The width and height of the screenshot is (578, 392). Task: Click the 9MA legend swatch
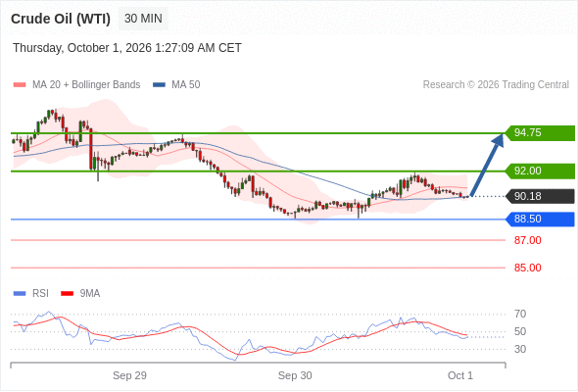[67, 294]
